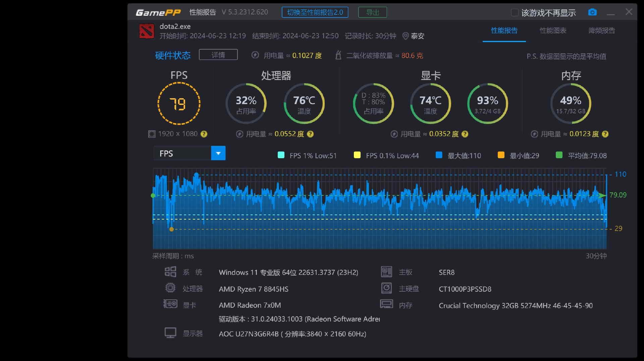The width and height of the screenshot is (644, 361).
Task: Click the 切换至性能报告2.0 button
Action: (315, 12)
